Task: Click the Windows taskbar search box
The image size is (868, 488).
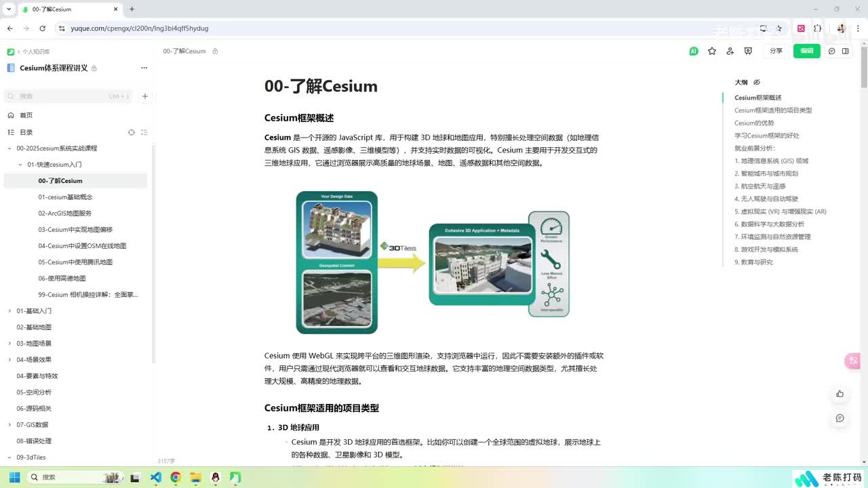Action: coord(76,477)
